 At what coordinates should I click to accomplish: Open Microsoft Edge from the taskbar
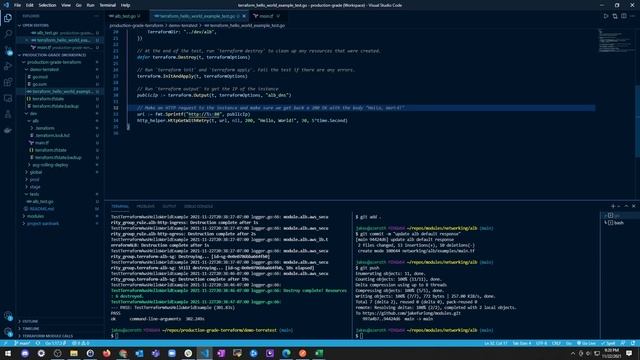point(286,353)
